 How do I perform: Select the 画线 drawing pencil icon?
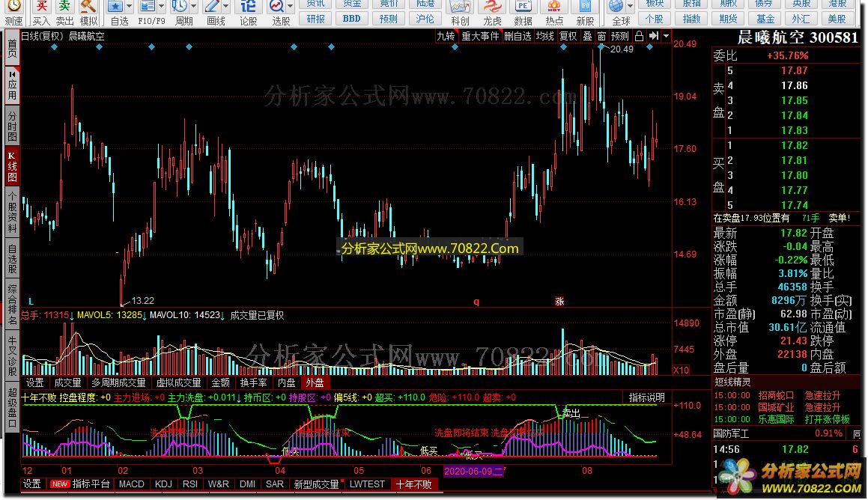click(211, 7)
